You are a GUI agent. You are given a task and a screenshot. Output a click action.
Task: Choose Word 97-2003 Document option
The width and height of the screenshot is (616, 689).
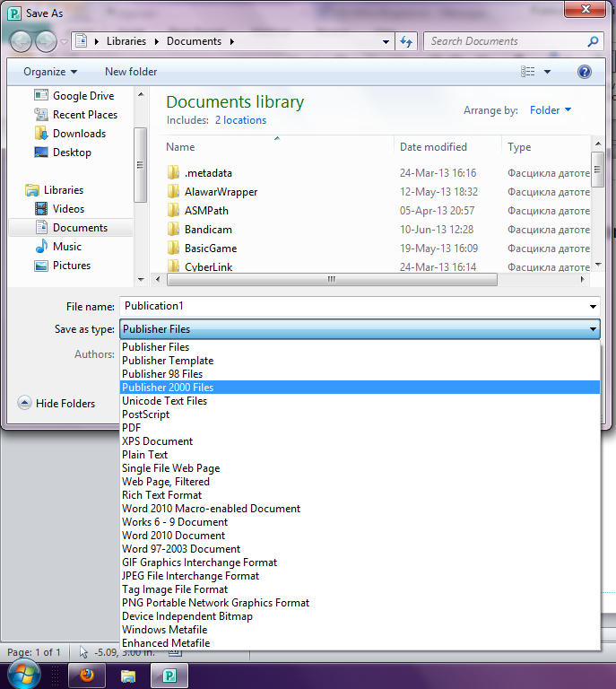[x=360, y=549]
